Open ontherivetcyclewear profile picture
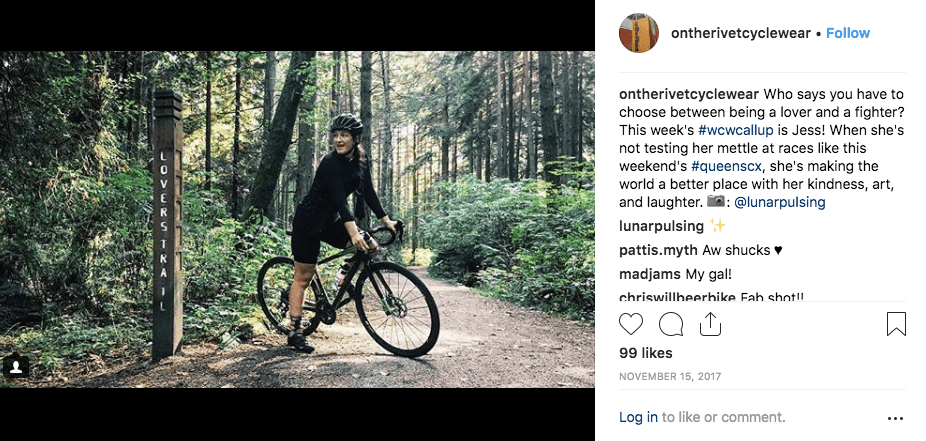Viewport: 926px width, 441px height. [x=639, y=33]
